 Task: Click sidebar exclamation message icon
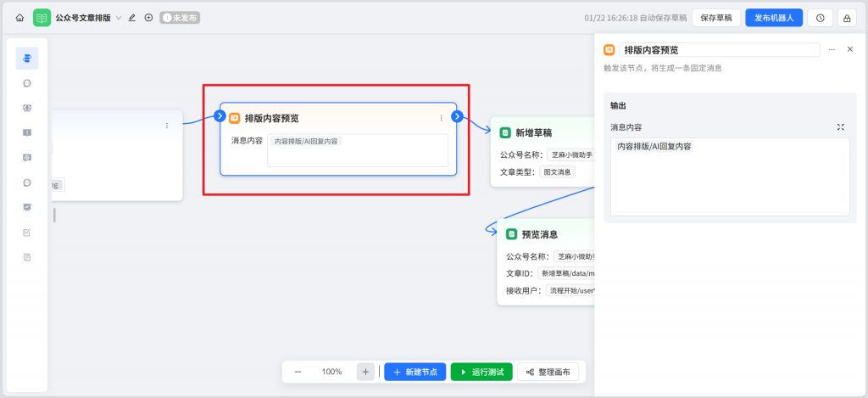coord(27,132)
